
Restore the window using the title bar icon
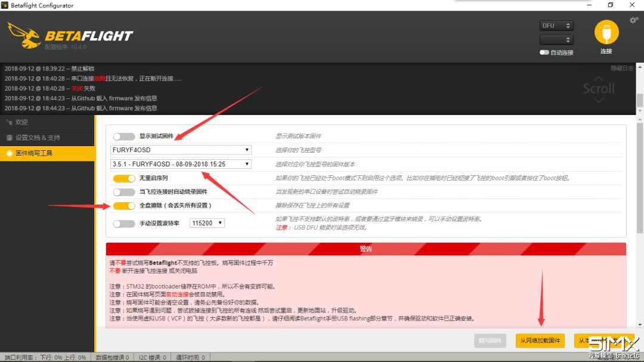(x=610, y=5)
